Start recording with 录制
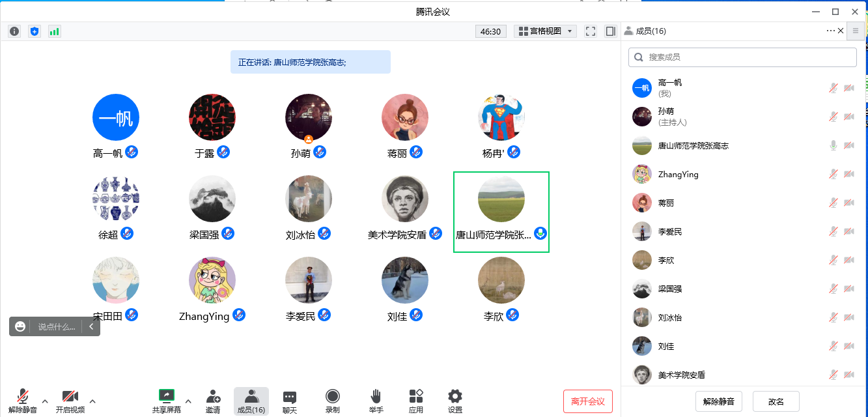The image size is (868, 417). click(x=332, y=401)
